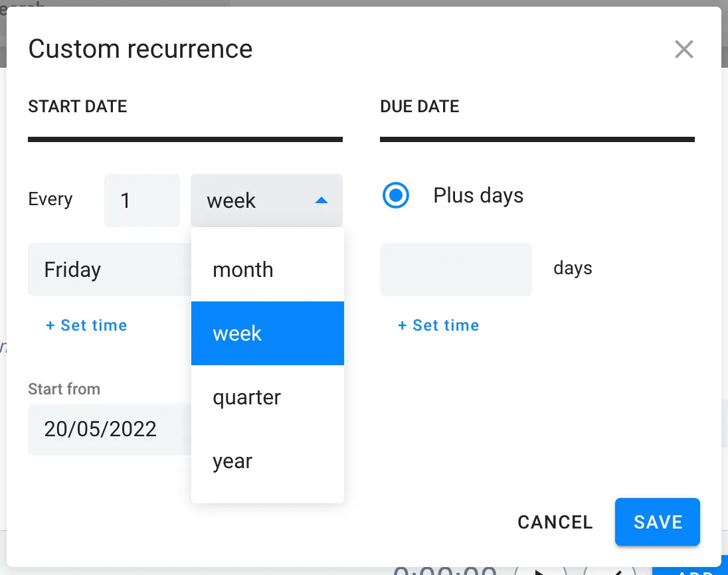Click the play icon behind the dialog

click(x=540, y=570)
